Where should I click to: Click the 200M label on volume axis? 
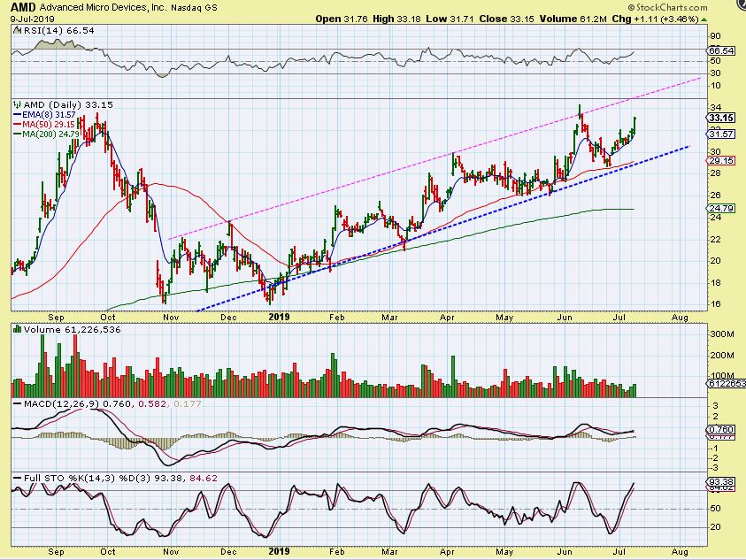coord(722,356)
